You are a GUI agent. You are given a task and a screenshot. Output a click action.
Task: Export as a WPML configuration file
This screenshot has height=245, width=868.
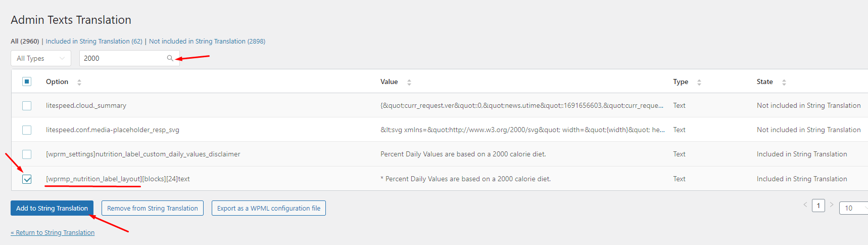tap(269, 208)
